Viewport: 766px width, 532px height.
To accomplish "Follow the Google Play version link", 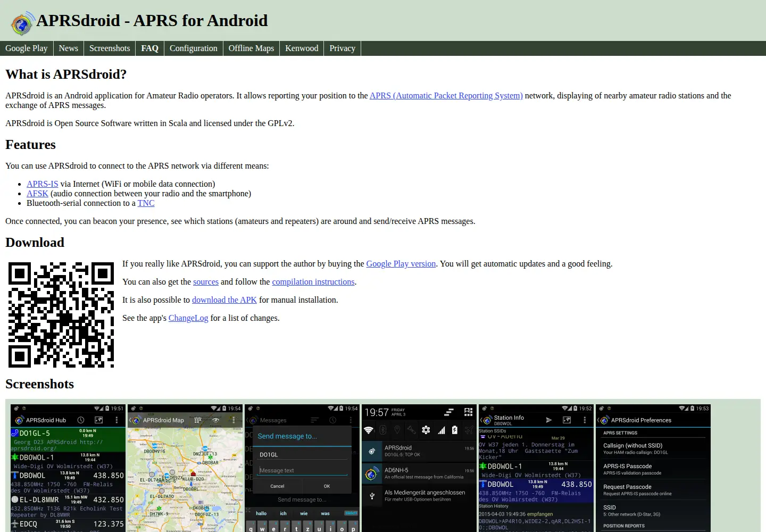I will click(401, 264).
